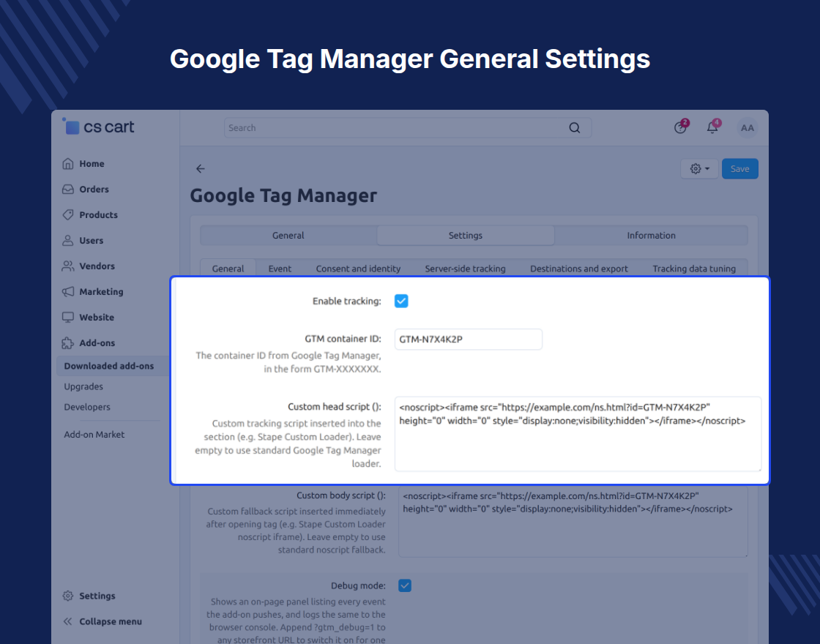Open Products in the sidebar
The width and height of the screenshot is (820, 644).
98,215
